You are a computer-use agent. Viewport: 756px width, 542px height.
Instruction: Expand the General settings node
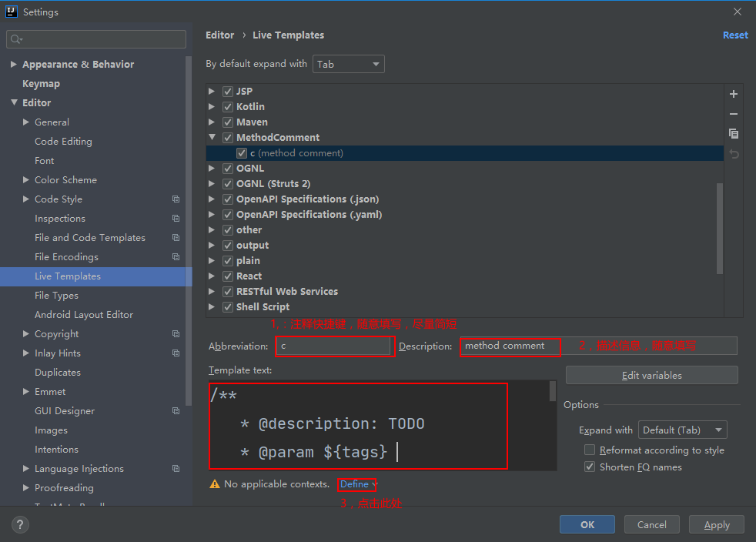click(x=26, y=122)
